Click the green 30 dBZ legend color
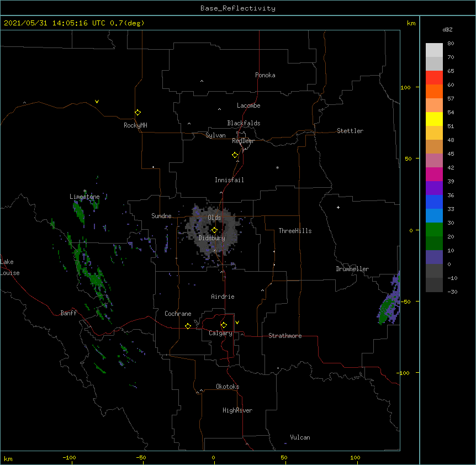Image resolution: width=476 pixels, height=465 pixels. tap(434, 230)
